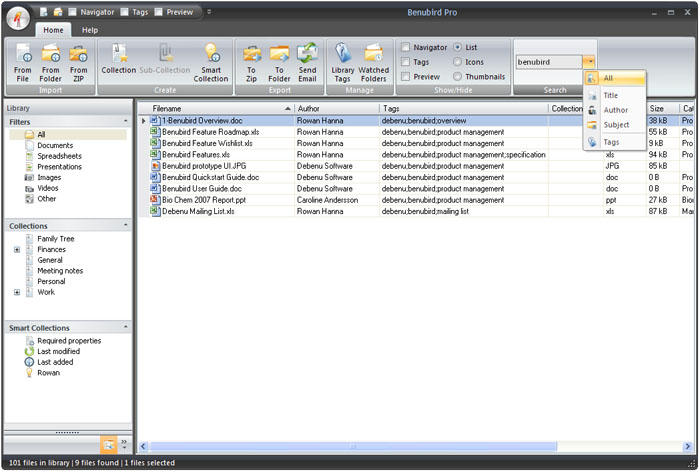Toggle Tags checkbox in Show/Hide group
The image size is (700, 472).
[405, 62]
